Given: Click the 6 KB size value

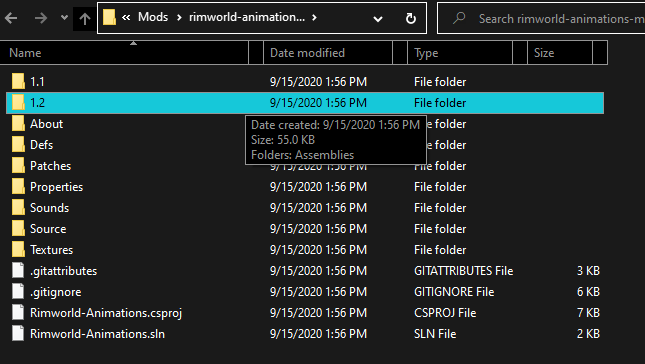Looking at the screenshot, I should (588, 292).
